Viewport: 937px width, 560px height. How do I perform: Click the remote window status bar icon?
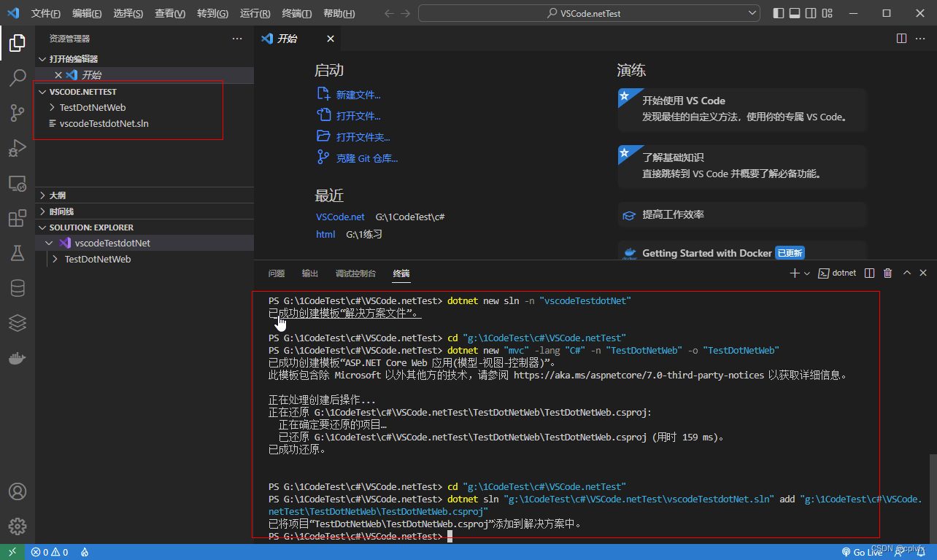point(12,552)
